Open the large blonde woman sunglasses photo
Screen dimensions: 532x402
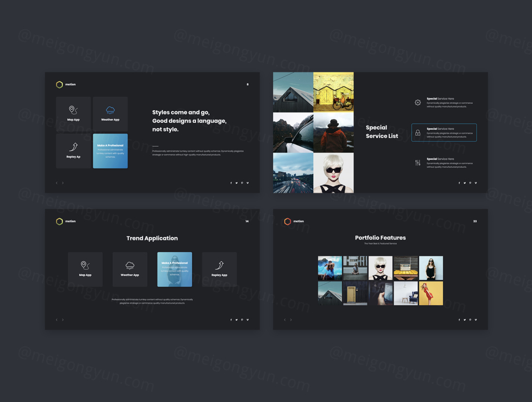coord(333,173)
